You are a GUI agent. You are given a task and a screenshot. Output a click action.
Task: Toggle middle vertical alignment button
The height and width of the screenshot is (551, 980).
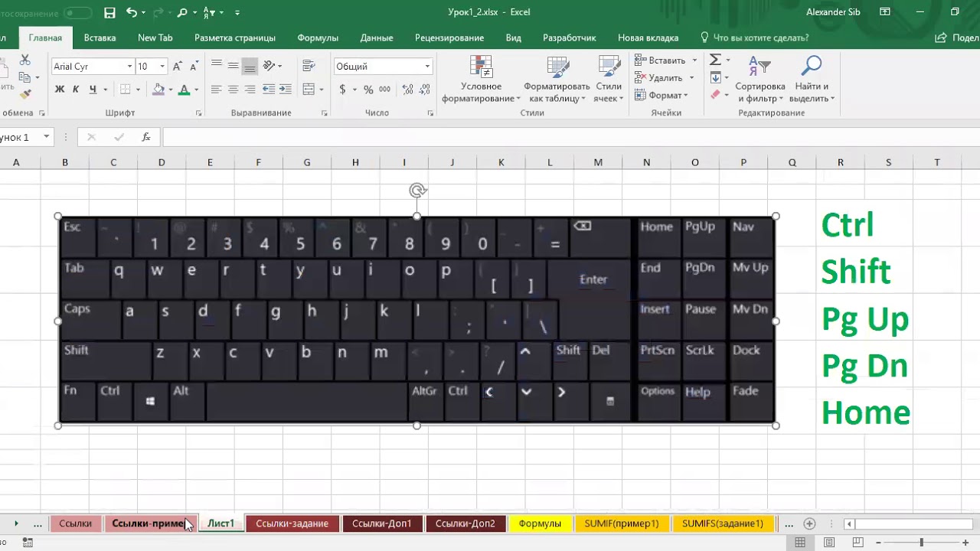tap(233, 67)
